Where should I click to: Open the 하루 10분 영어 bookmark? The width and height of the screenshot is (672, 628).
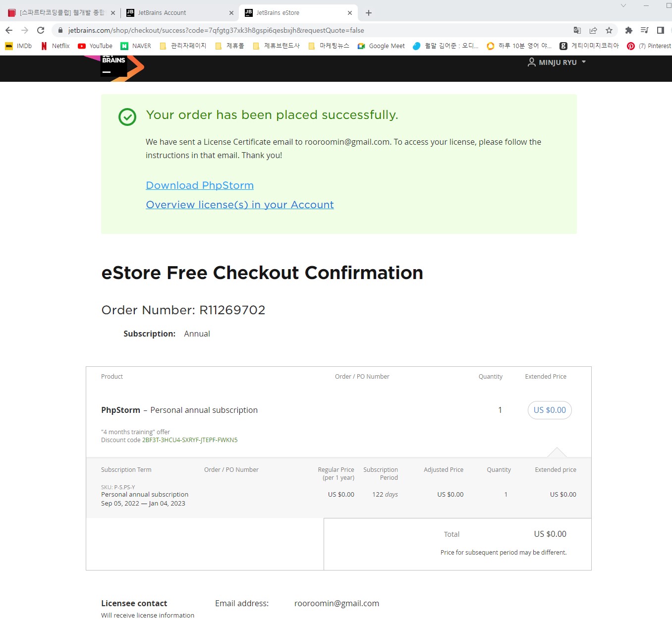tap(519, 46)
